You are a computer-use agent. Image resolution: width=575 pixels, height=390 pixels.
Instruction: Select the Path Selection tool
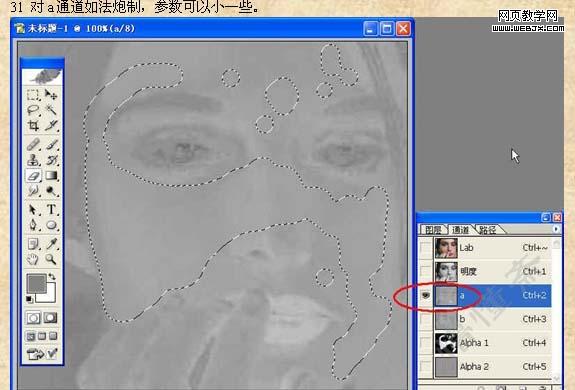point(33,210)
